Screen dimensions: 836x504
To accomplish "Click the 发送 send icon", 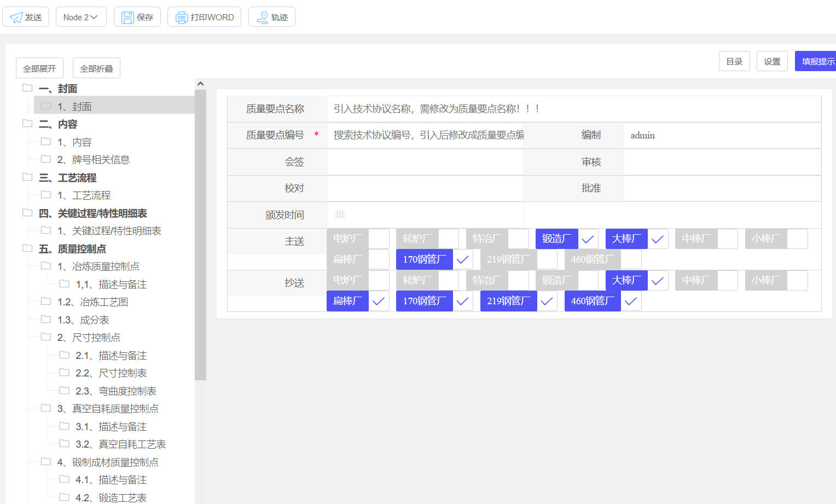I will 15,16.
